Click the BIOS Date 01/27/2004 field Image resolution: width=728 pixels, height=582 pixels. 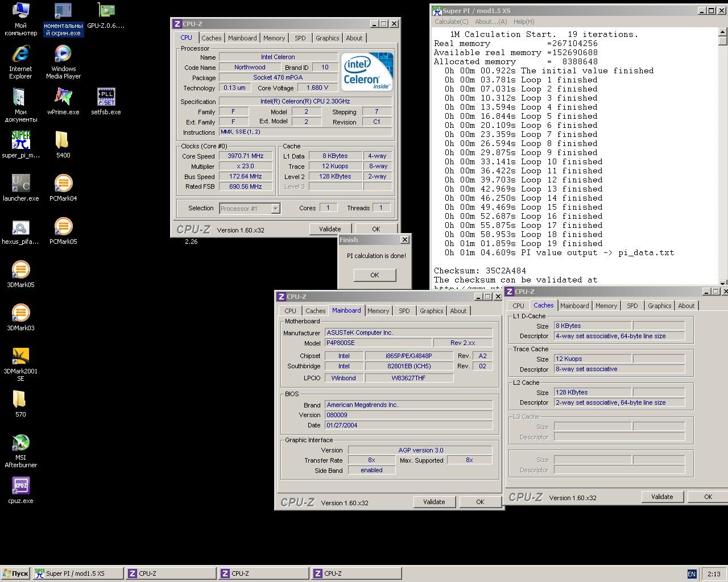408,425
